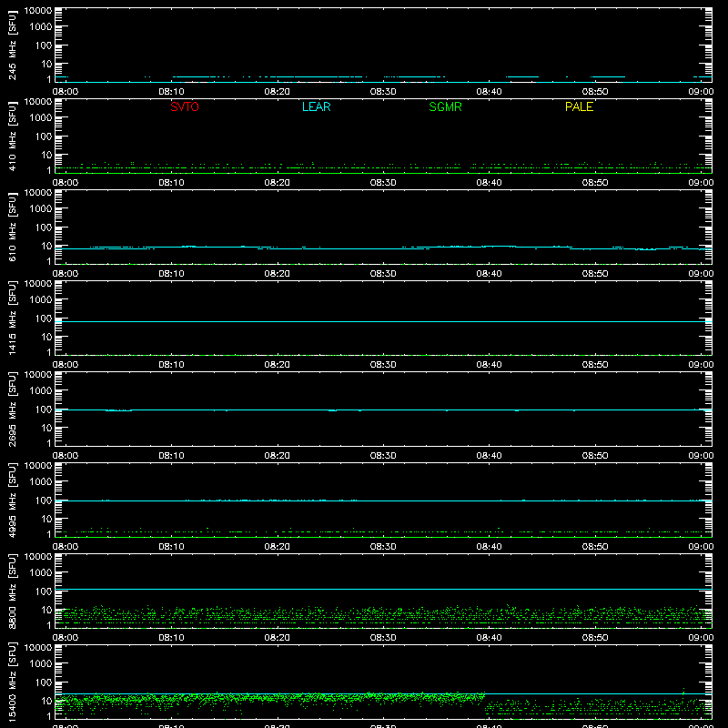Click 08:30 tick under the 1415 MHz plot
Screen dimensions: 728x728
coord(383,365)
